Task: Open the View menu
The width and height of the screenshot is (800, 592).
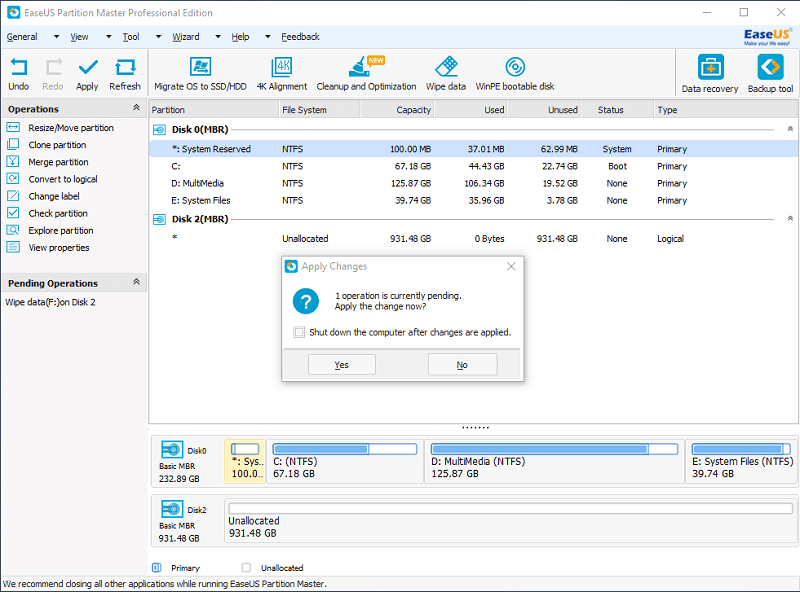Action: tap(79, 37)
